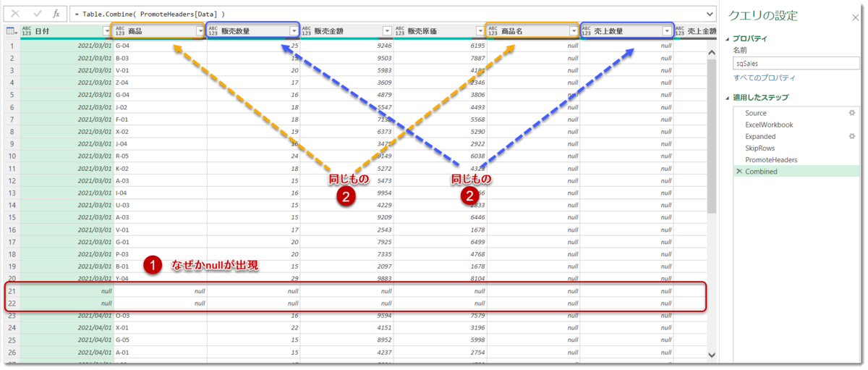The width and height of the screenshot is (868, 370).
Task: Click the 9246 value in 販売金額 column
Action: tap(384, 46)
